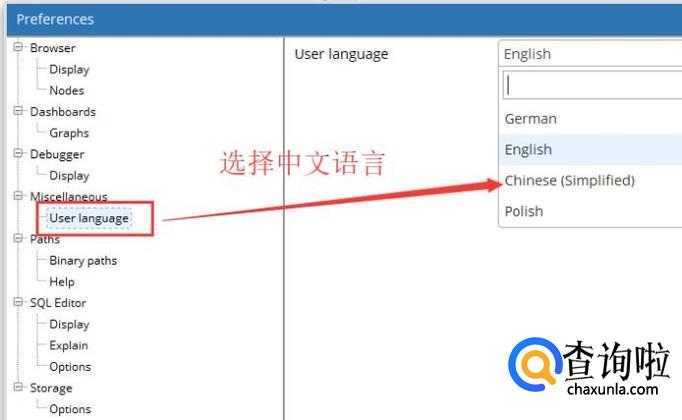Collapse the SQL Editor tree node
682x420 pixels.
click(18, 302)
